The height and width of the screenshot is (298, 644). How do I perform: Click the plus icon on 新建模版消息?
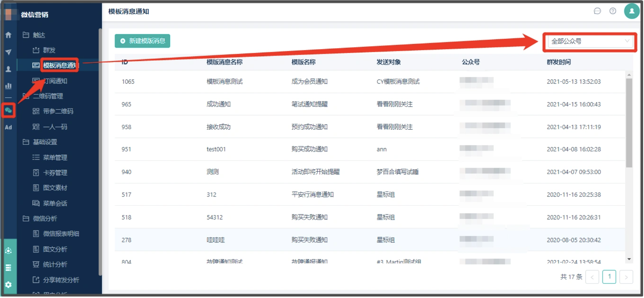point(123,41)
